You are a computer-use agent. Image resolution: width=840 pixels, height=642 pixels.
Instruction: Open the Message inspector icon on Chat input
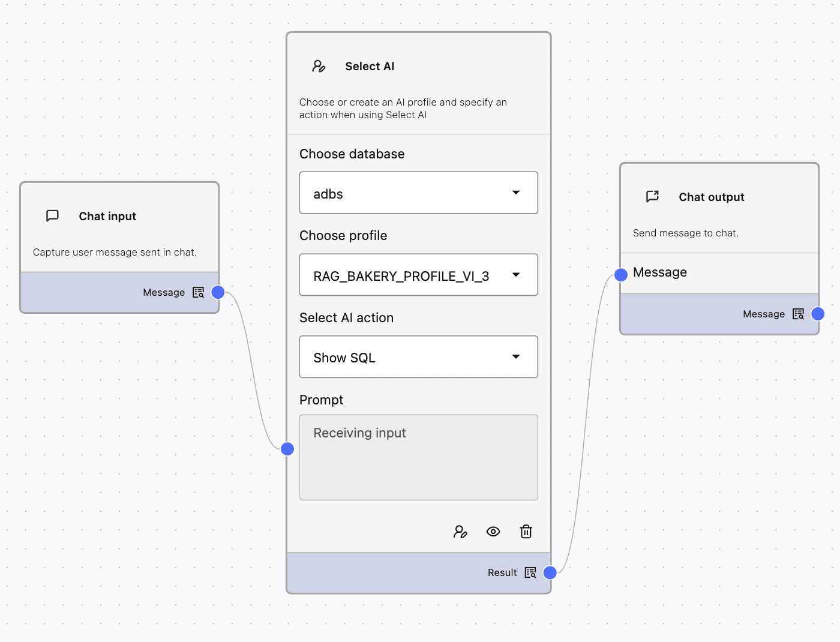198,292
